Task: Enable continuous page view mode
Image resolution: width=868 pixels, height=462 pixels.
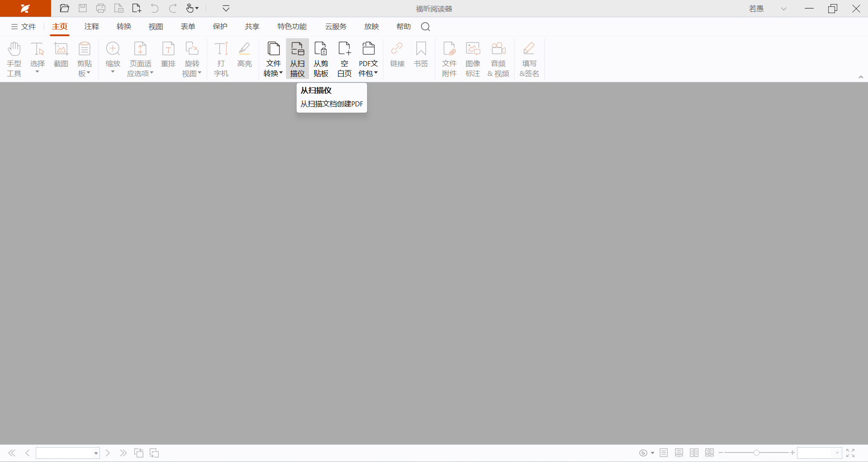Action: pyautogui.click(x=679, y=453)
